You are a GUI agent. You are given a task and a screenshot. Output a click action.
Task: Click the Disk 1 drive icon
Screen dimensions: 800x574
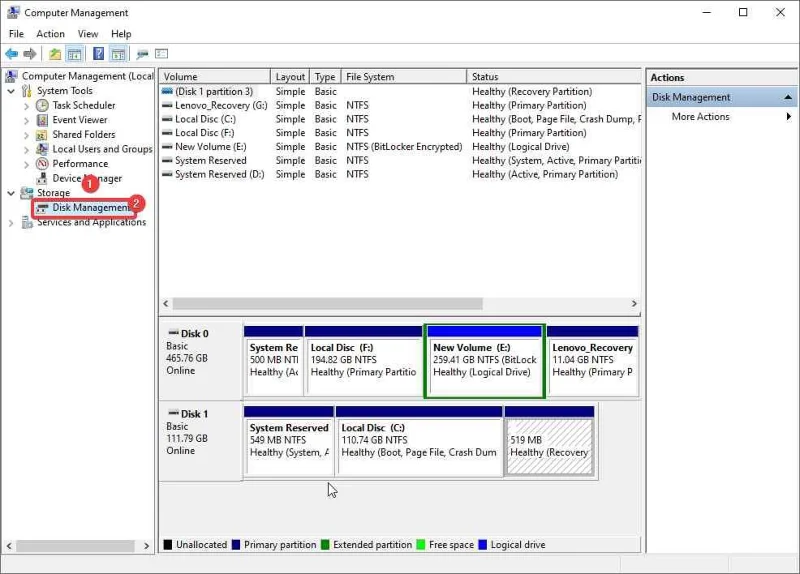[x=173, y=413]
